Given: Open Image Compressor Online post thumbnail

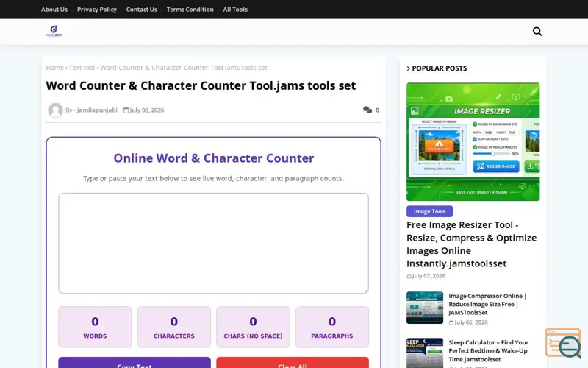Looking at the screenshot, I should [x=425, y=308].
